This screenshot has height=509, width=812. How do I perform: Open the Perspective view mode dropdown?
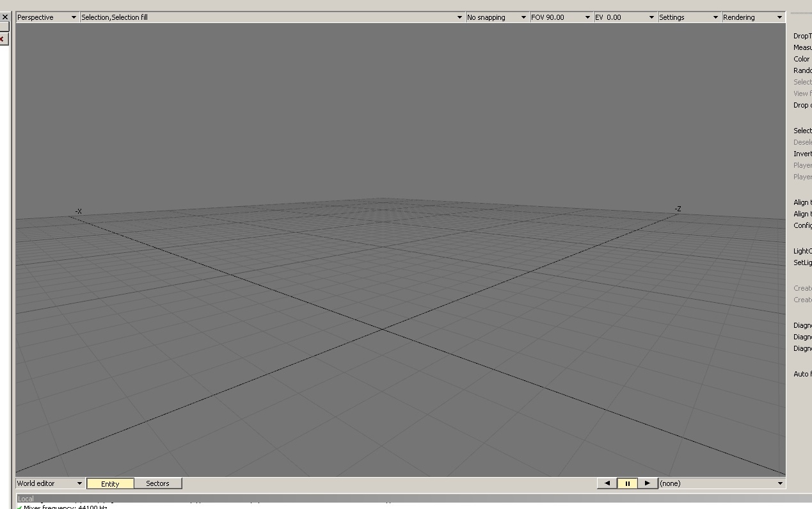click(47, 17)
